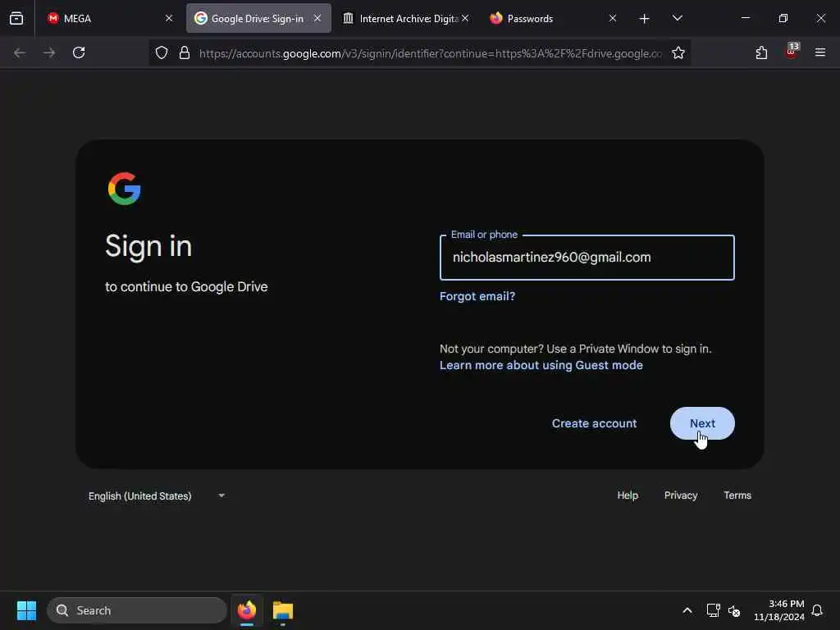Image resolution: width=840 pixels, height=630 pixels.
Task: Click the Forgot email? link
Action: [477, 296]
